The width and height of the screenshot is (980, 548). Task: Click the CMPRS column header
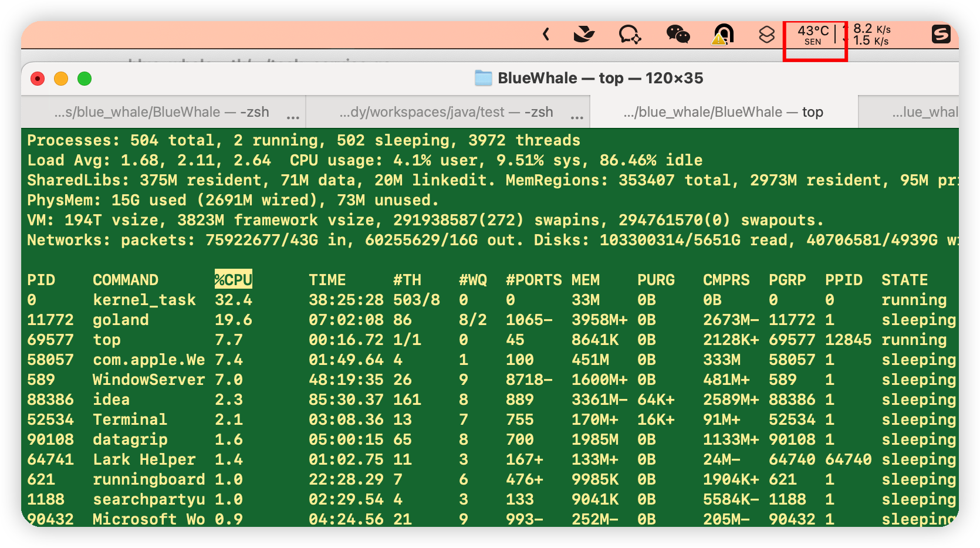click(726, 280)
